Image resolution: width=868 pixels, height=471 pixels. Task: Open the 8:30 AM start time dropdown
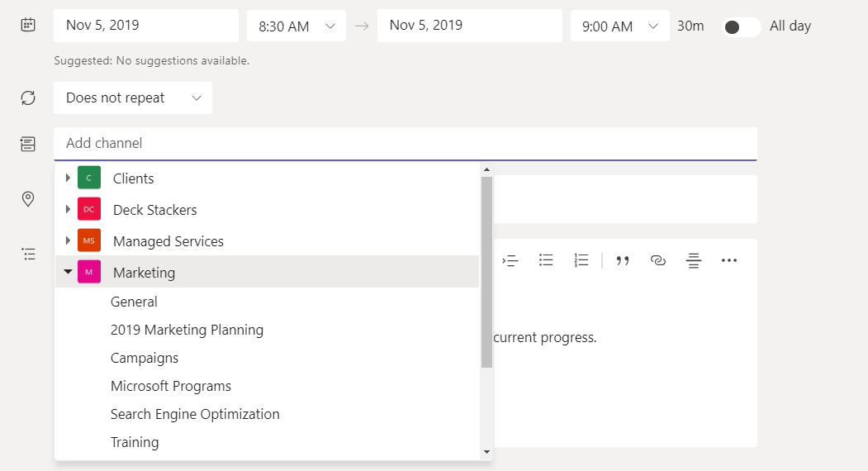[x=296, y=26]
